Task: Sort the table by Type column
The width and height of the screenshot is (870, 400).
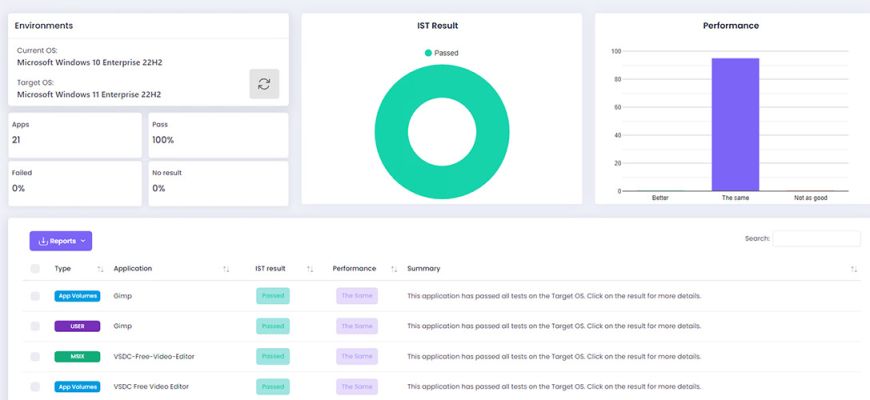Action: click(100, 269)
